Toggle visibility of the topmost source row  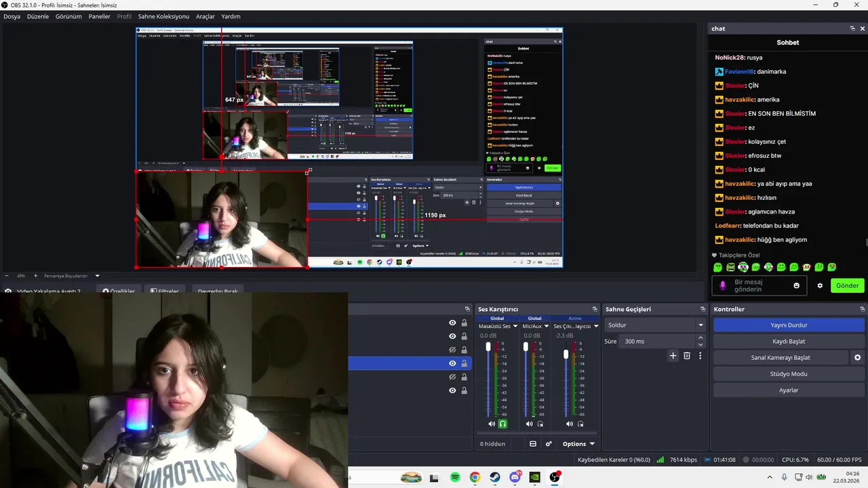pyautogui.click(x=452, y=323)
